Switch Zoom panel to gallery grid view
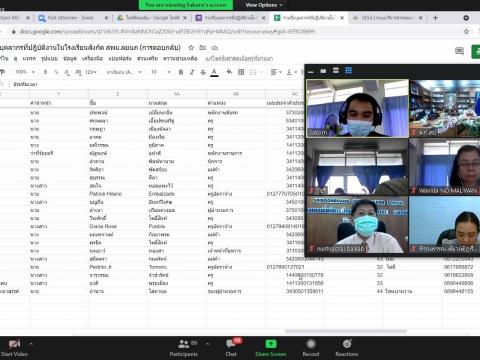This screenshot has height=360, width=480. [348, 70]
